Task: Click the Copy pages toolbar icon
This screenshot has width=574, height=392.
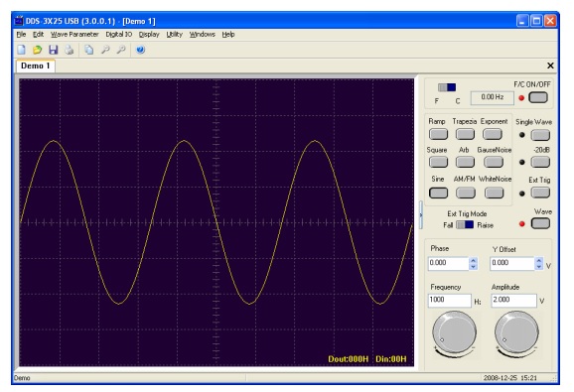Action: coord(89,50)
